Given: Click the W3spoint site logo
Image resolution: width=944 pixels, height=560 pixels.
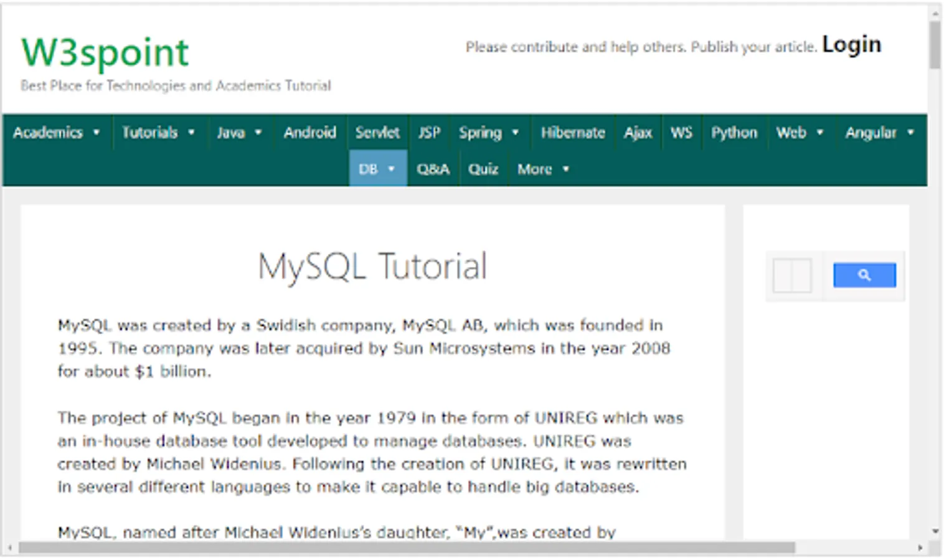Looking at the screenshot, I should click(x=105, y=52).
